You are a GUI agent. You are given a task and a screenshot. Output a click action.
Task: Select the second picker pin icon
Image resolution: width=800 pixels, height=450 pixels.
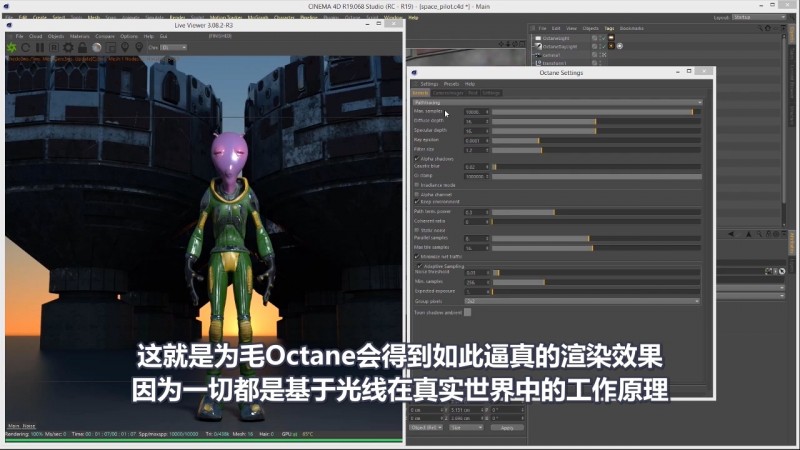tap(139, 47)
